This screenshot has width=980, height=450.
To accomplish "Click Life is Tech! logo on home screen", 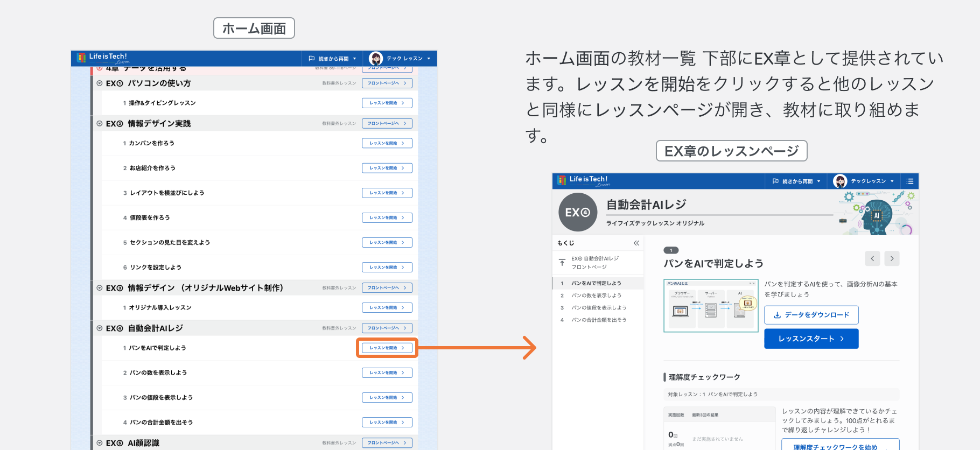I will tap(103, 58).
